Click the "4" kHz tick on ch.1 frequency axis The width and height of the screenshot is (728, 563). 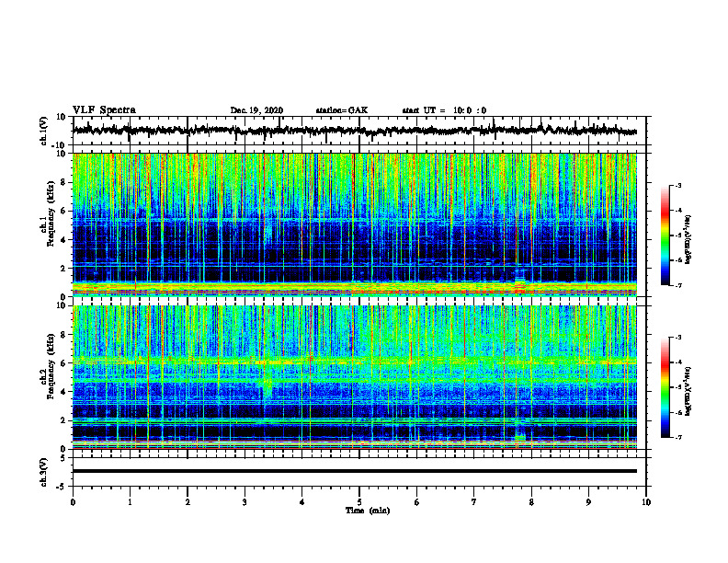(x=63, y=240)
